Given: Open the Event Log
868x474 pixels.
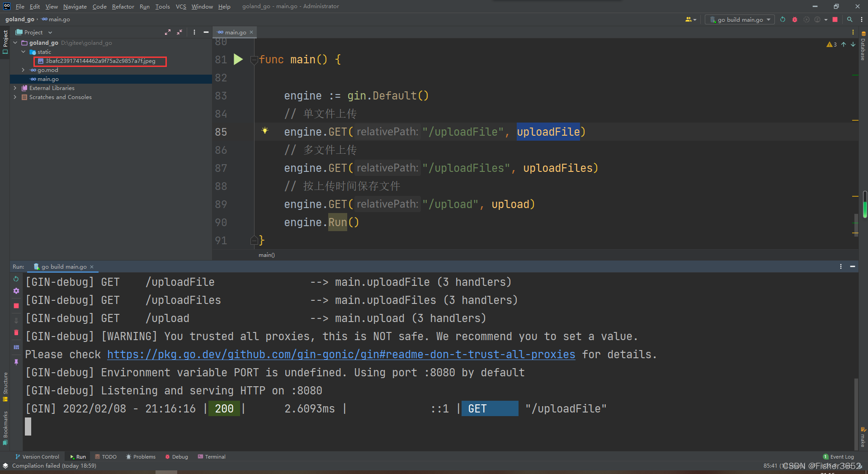Looking at the screenshot, I should pyautogui.click(x=839, y=457).
